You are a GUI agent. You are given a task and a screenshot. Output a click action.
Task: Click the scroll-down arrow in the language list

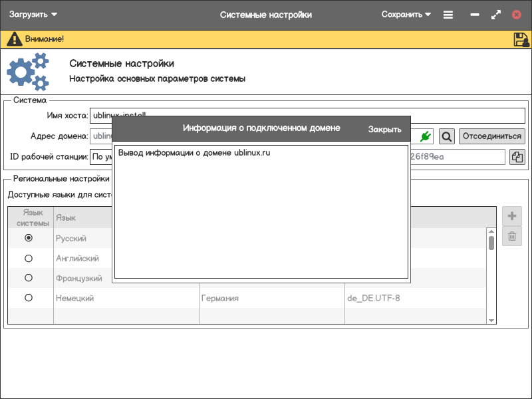click(491, 321)
